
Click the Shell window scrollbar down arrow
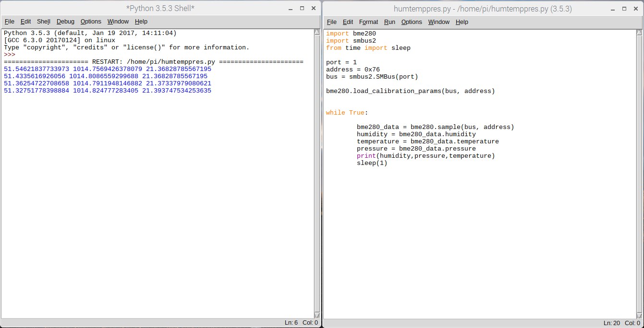click(x=317, y=315)
